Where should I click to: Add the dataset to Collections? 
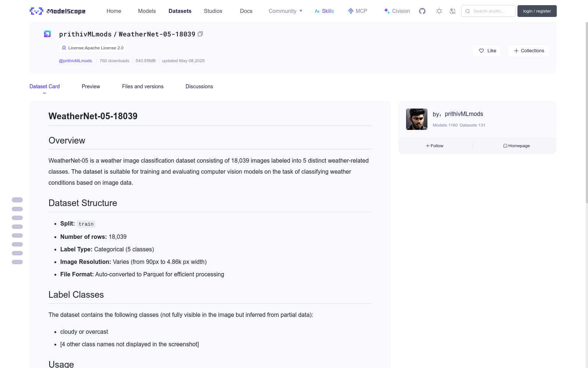[x=528, y=51]
